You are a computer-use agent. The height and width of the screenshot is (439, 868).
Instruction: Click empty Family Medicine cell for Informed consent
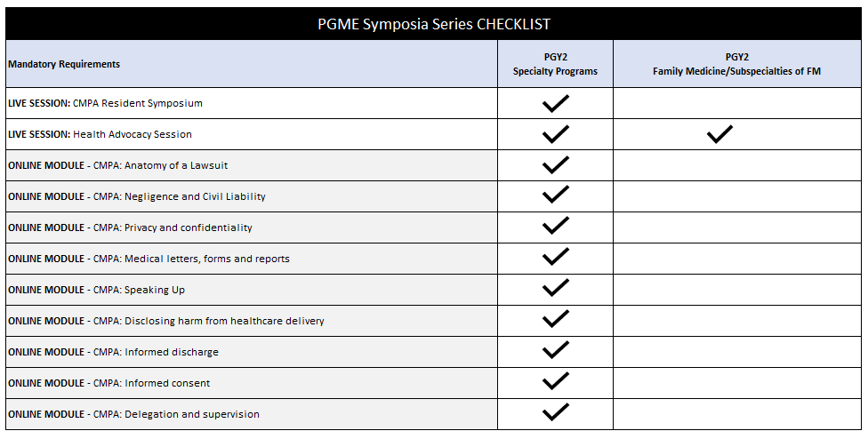point(736,383)
